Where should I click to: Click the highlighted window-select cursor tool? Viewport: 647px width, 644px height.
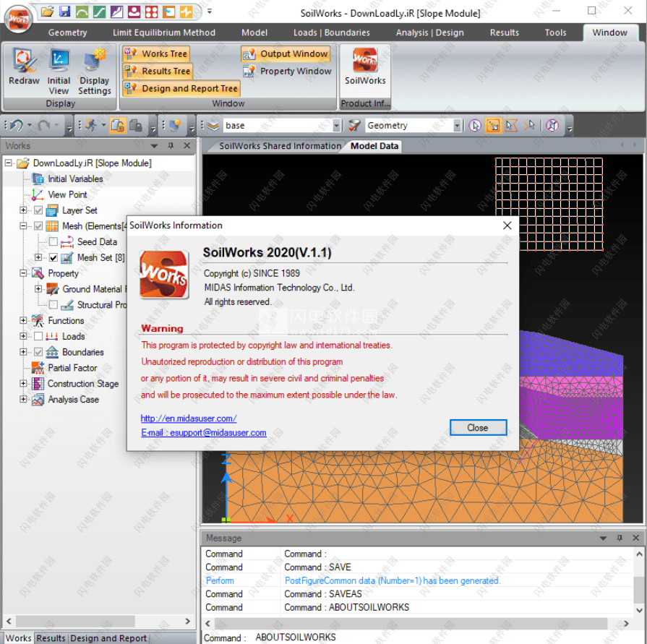493,125
